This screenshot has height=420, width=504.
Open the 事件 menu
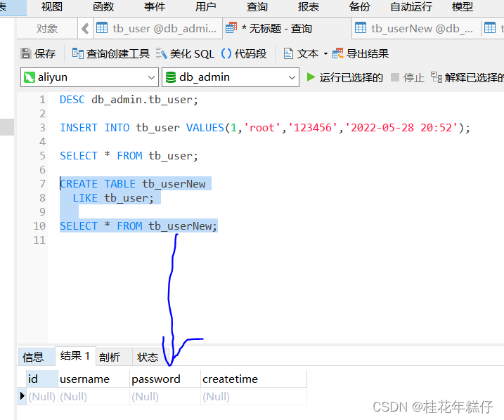pos(155,6)
